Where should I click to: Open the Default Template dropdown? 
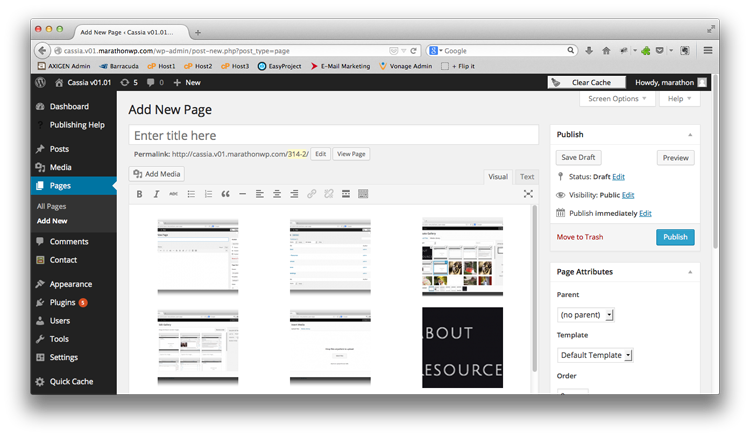[x=596, y=355]
